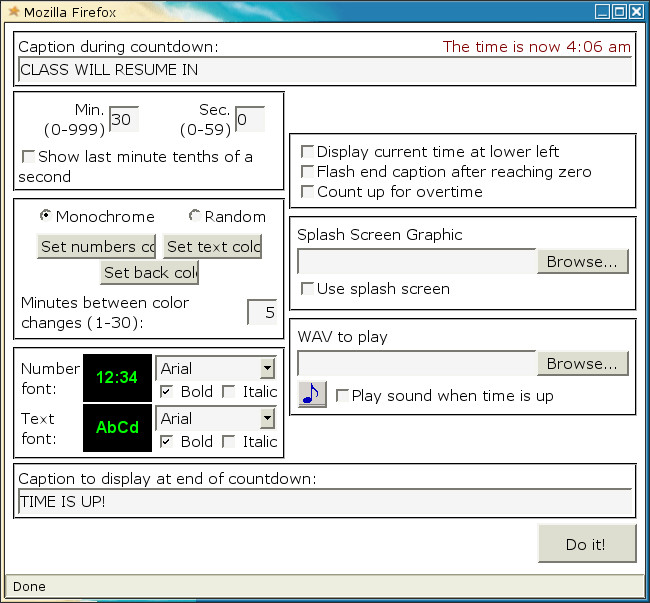Click the Set back color button
Viewport: 650px width, 603px height.
point(150,273)
